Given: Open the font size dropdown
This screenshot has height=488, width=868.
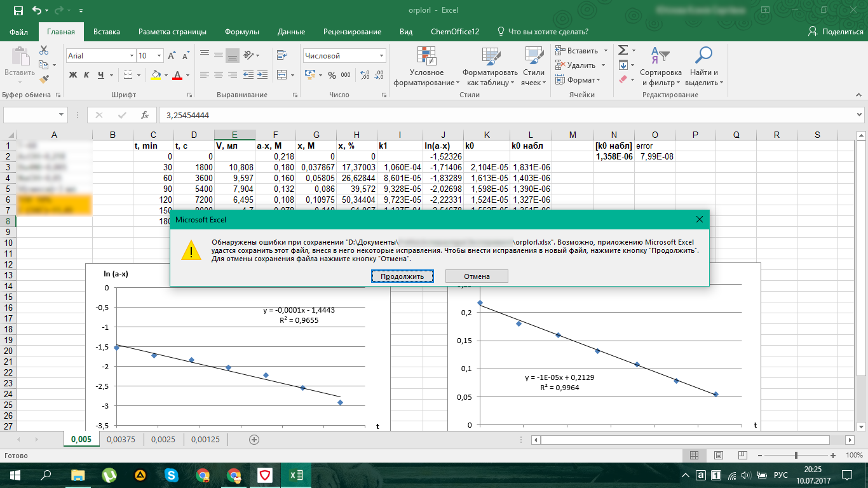Looking at the screenshot, I should click(x=159, y=56).
